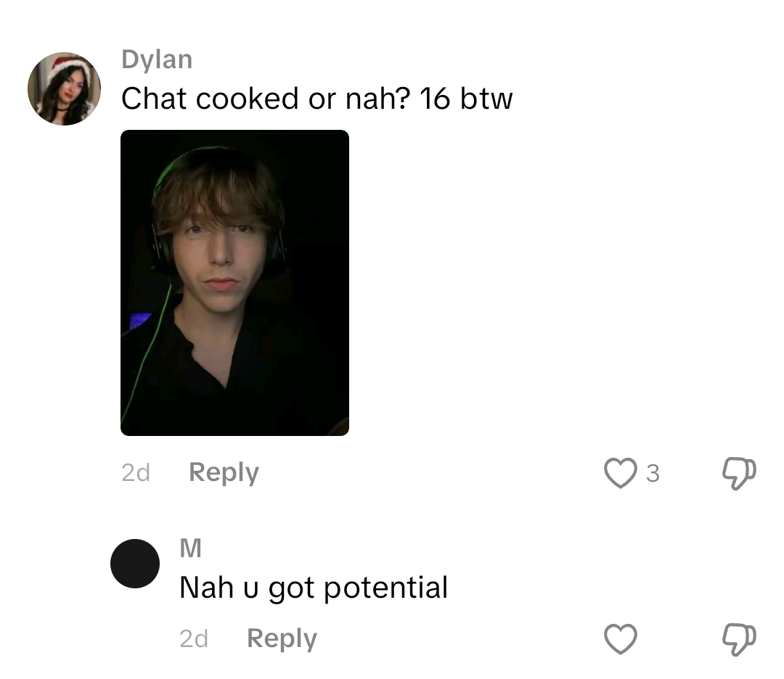Image resolution: width=784 pixels, height=679 pixels.
Task: Visit the M username link
Action: [x=190, y=548]
